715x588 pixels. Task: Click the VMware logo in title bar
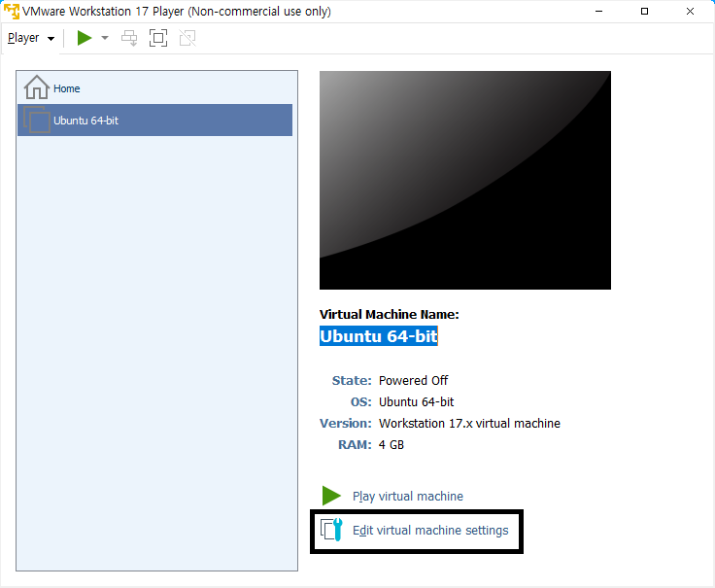coord(12,11)
